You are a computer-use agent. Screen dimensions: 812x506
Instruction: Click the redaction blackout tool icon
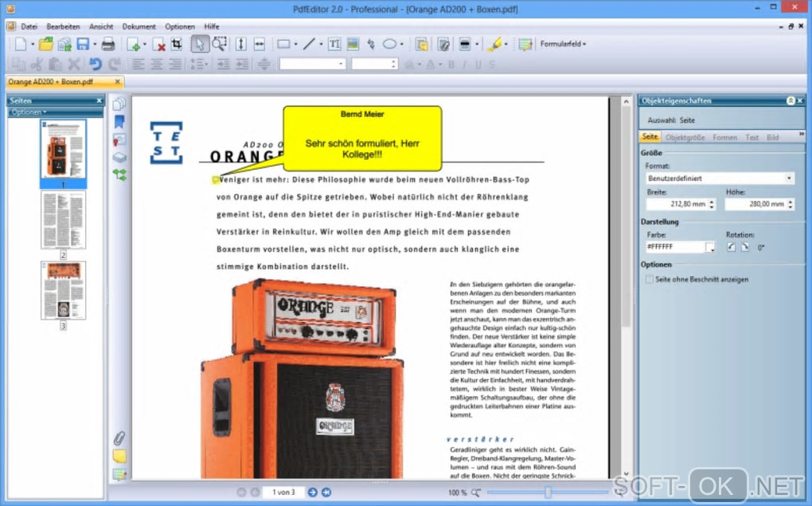[x=465, y=45]
